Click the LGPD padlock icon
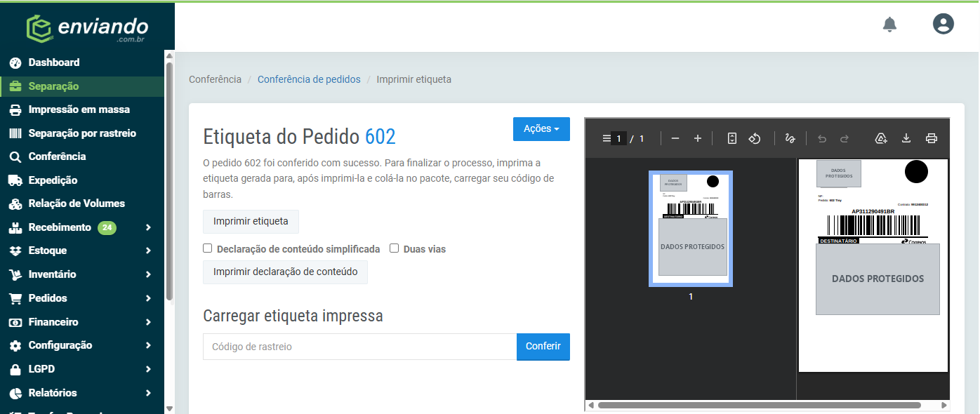Screen dimensions: 980x414 click(15, 369)
